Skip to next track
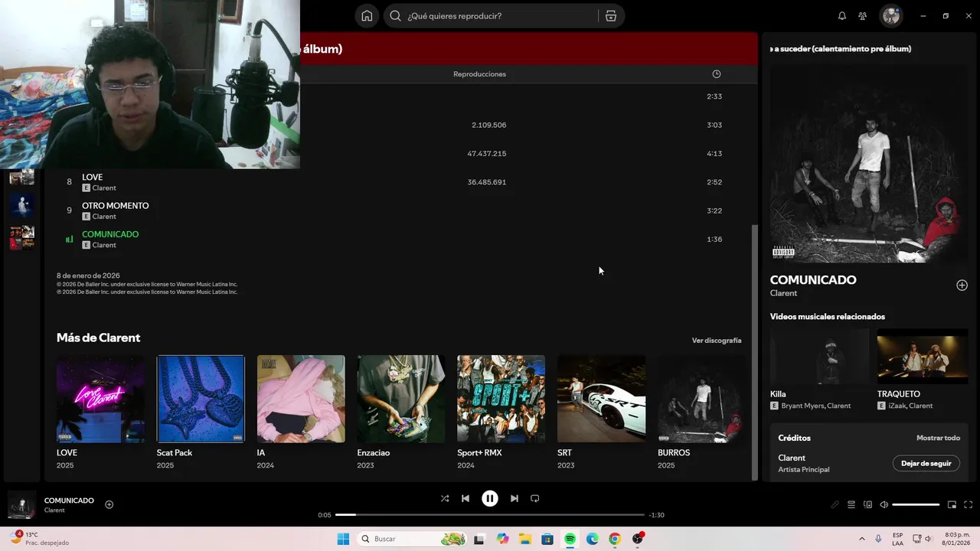980x551 pixels. point(514,498)
